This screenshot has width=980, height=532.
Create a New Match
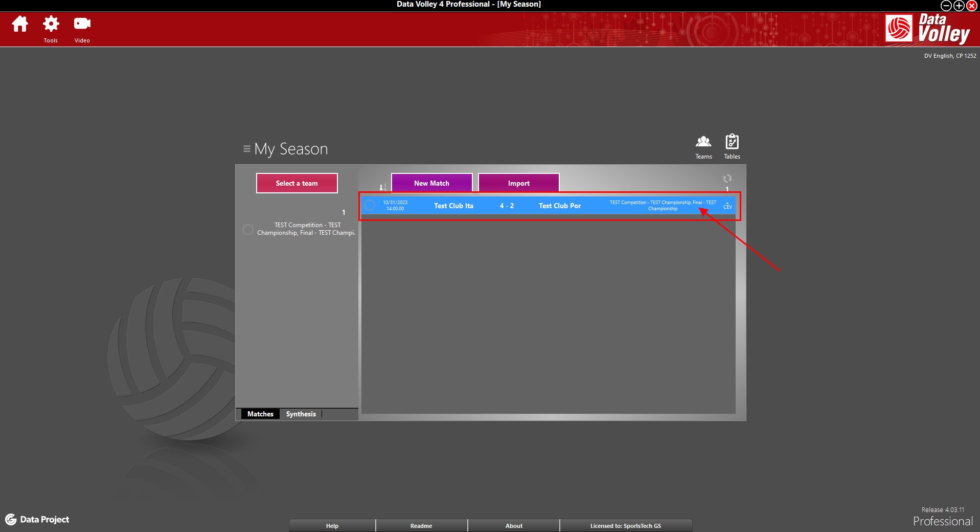pos(431,183)
